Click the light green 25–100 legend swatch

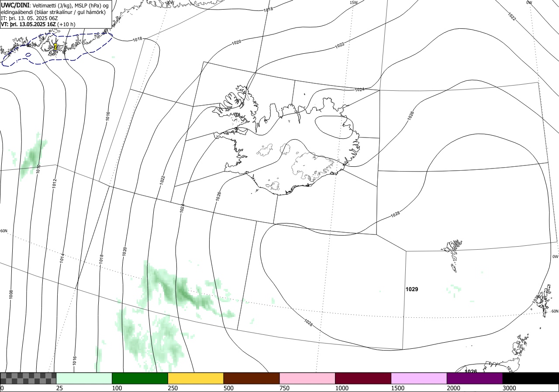point(84,378)
